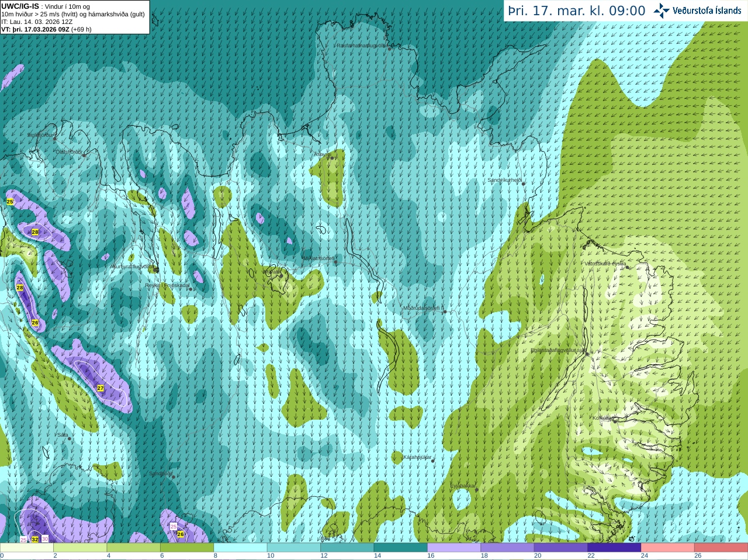Image resolution: width=748 pixels, height=560 pixels.
Task: Click the legend scale tick number 24
Action: (x=645, y=556)
